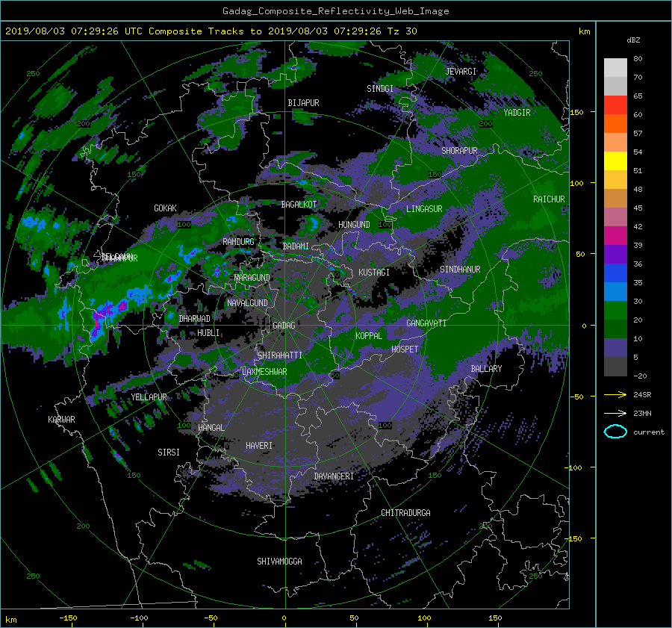Click the SHIVAMOGGA city label
This screenshot has height=628, width=672.
pyautogui.click(x=279, y=561)
